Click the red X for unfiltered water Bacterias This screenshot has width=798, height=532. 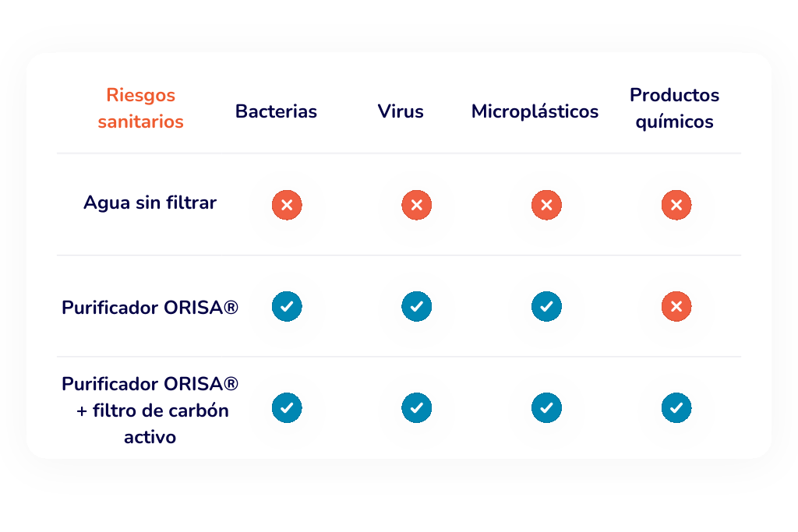[287, 206]
